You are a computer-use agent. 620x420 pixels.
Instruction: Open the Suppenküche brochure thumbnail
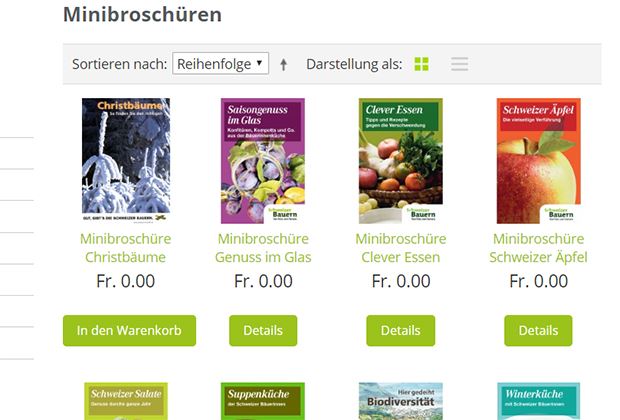(263, 401)
